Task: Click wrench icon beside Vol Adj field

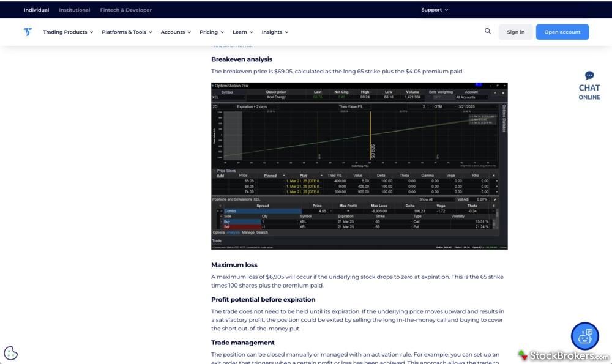Action: coord(495,199)
